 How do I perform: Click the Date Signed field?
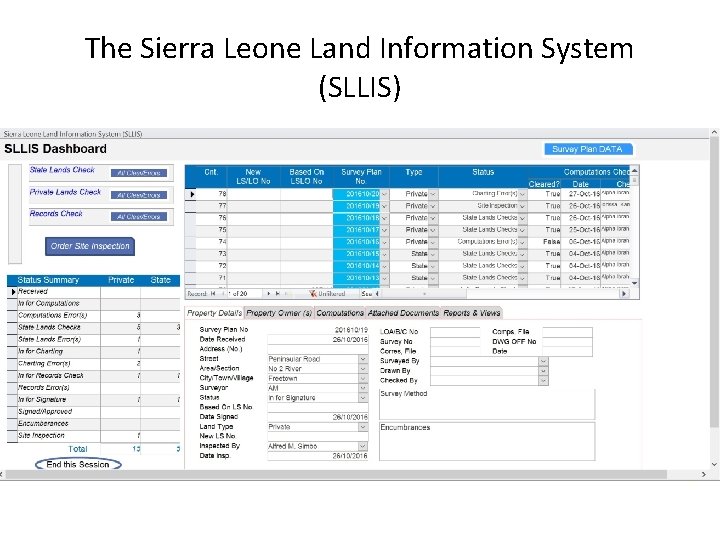[x=318, y=417]
